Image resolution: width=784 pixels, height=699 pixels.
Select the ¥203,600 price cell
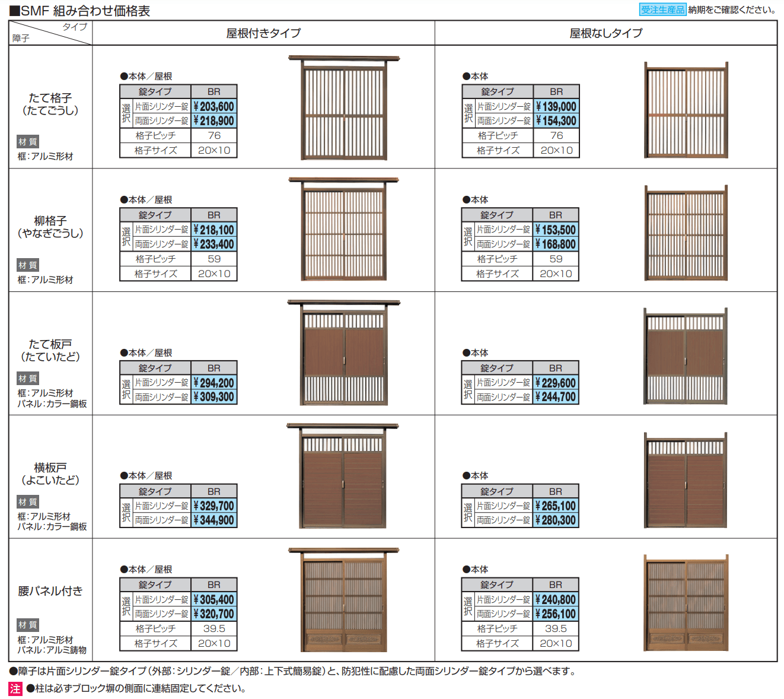214,107
